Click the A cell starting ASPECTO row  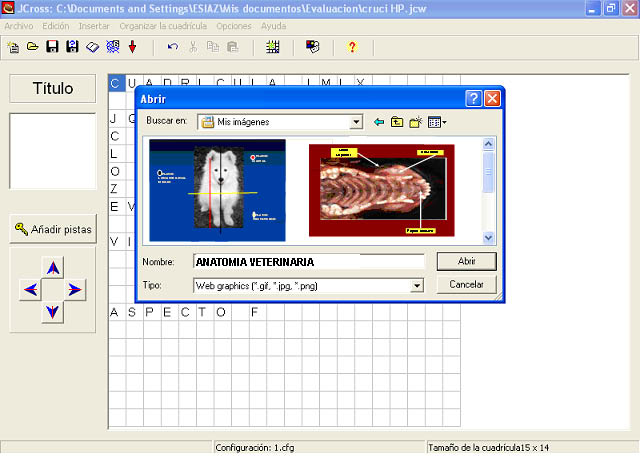tap(115, 312)
